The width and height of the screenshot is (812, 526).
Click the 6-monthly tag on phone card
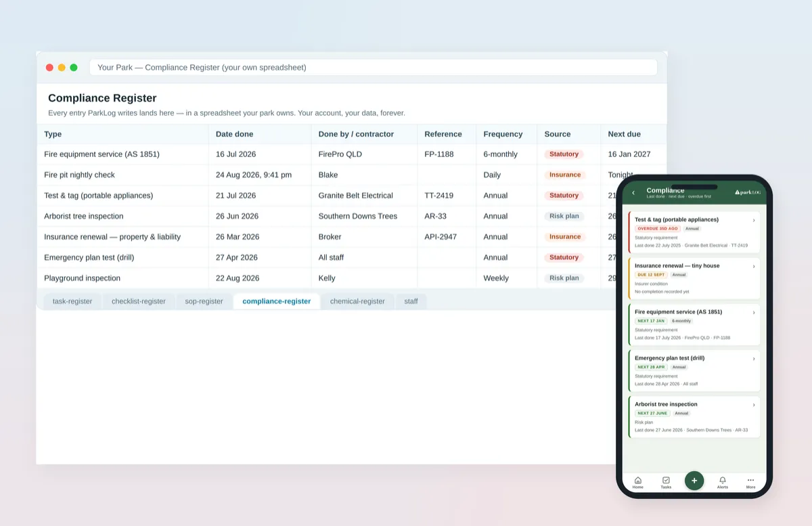pos(681,321)
